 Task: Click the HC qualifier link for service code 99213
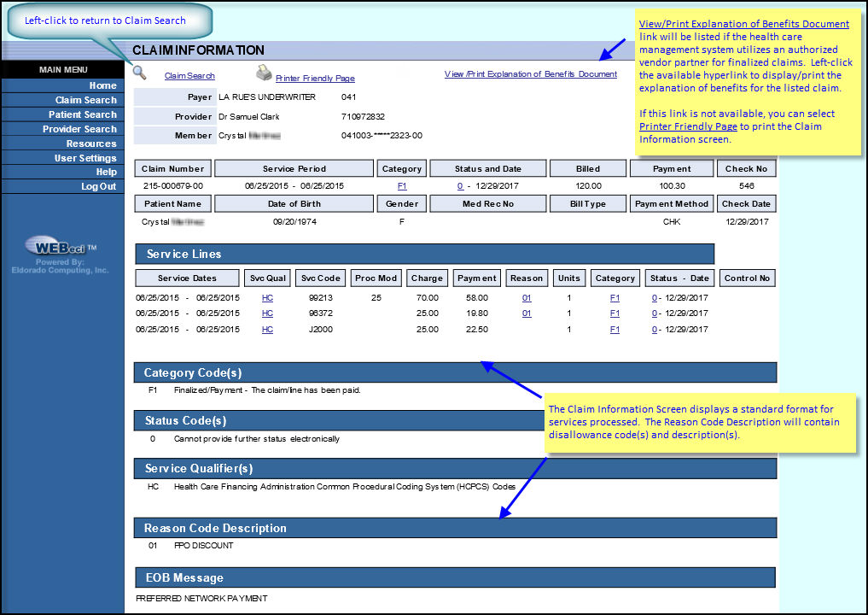click(267, 298)
